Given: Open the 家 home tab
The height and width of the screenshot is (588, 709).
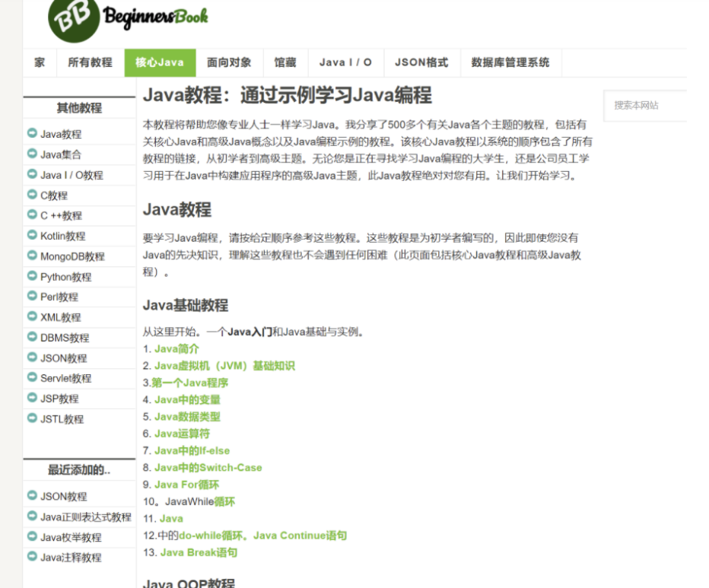Looking at the screenshot, I should coord(40,62).
